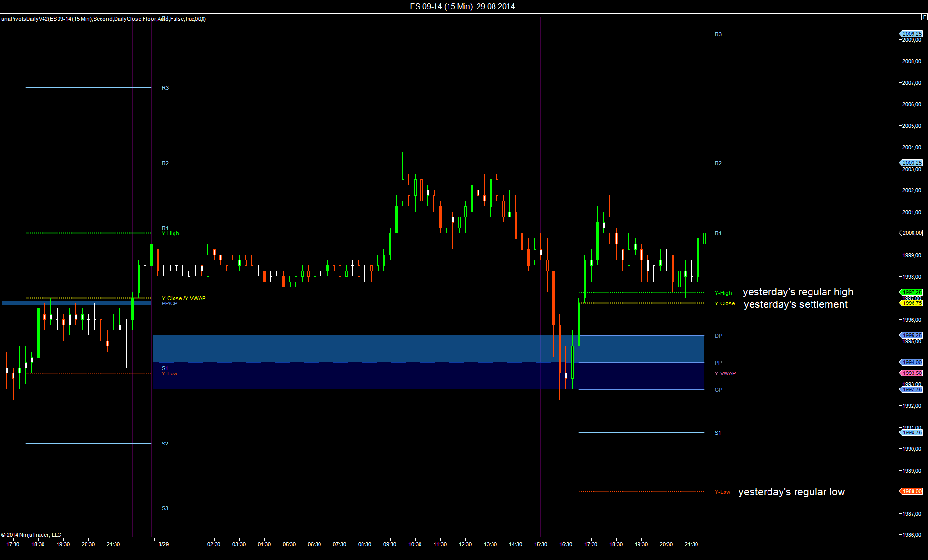Click the 1995,25 DP price marker
This screenshot has height=560, width=928.
912,335
